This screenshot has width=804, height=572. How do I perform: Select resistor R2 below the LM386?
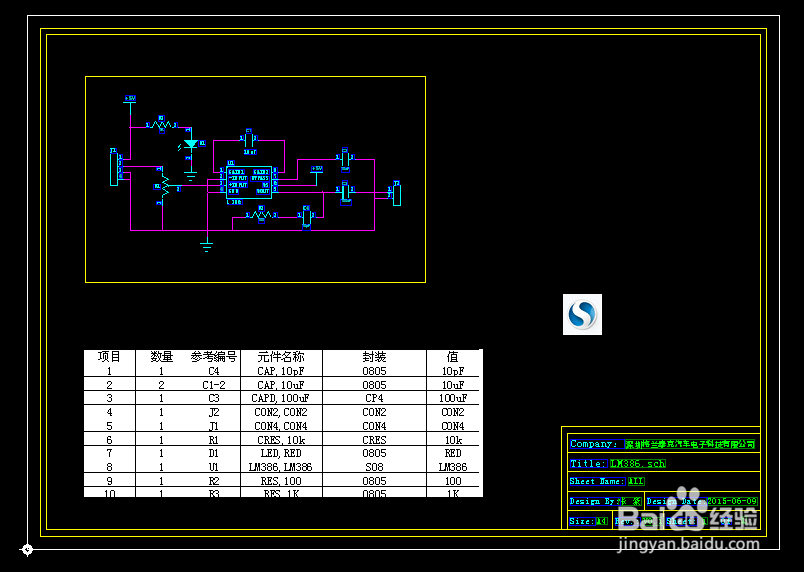coord(261,215)
